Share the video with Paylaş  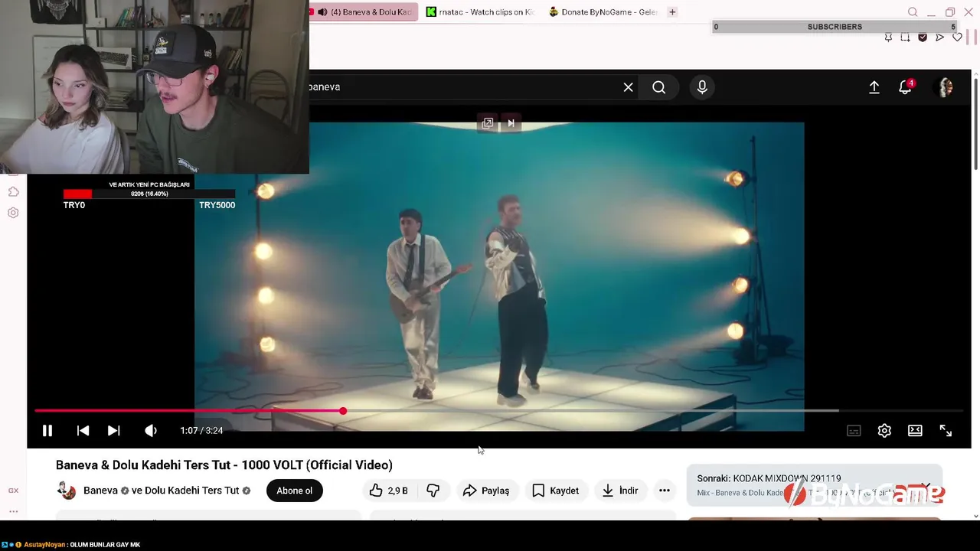[x=486, y=491]
